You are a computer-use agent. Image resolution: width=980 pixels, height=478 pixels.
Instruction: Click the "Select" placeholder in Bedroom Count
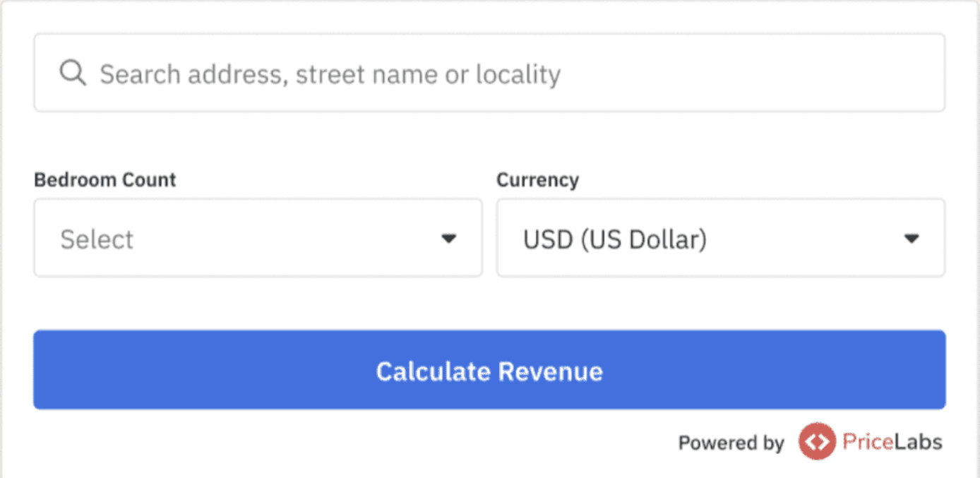(97, 239)
